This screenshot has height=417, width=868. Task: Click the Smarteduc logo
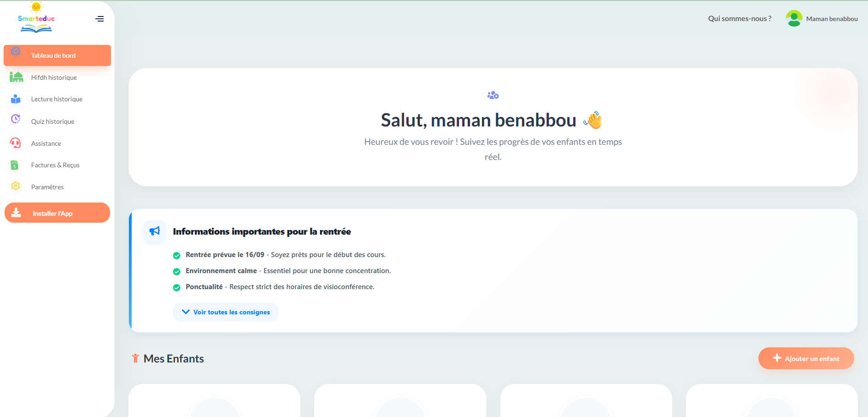(36, 18)
